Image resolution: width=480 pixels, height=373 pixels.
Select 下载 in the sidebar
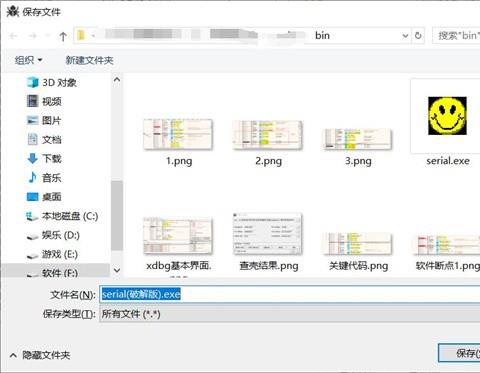44,158
